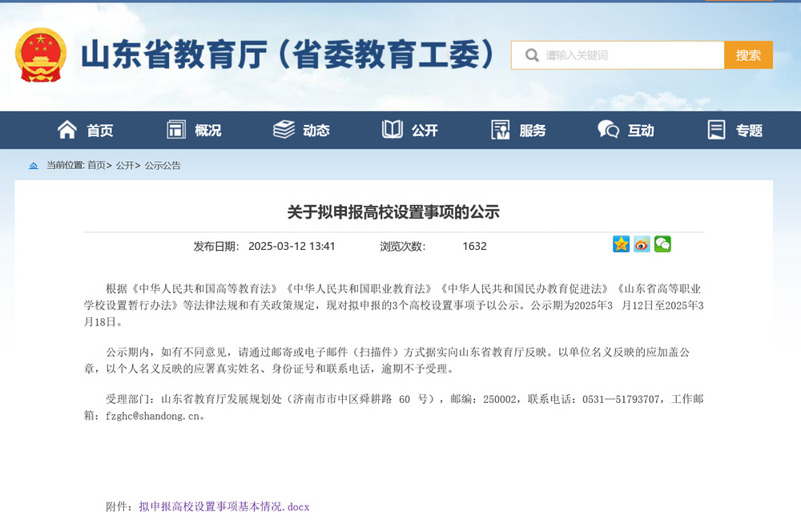
Task: Click the article title 关于拟申报高校设置事项的公示
Action: [x=393, y=212]
